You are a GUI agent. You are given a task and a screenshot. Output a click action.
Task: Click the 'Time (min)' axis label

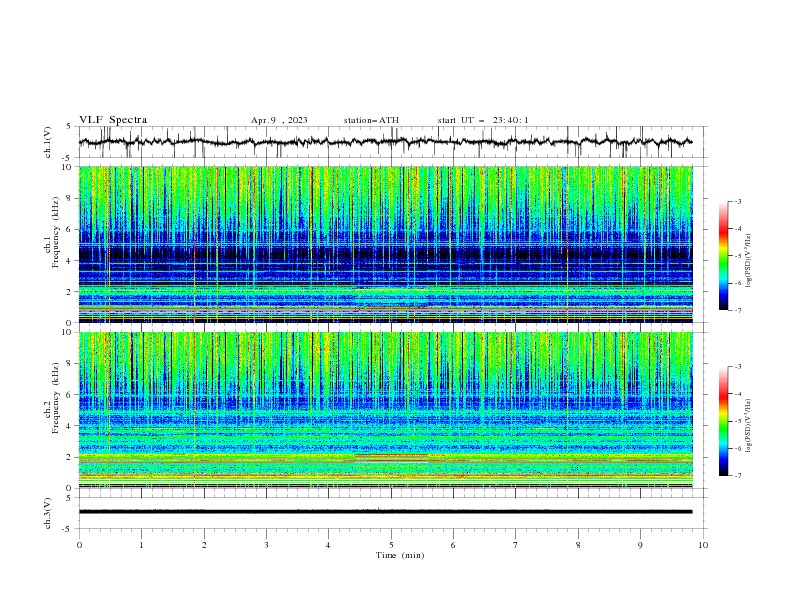(x=400, y=555)
